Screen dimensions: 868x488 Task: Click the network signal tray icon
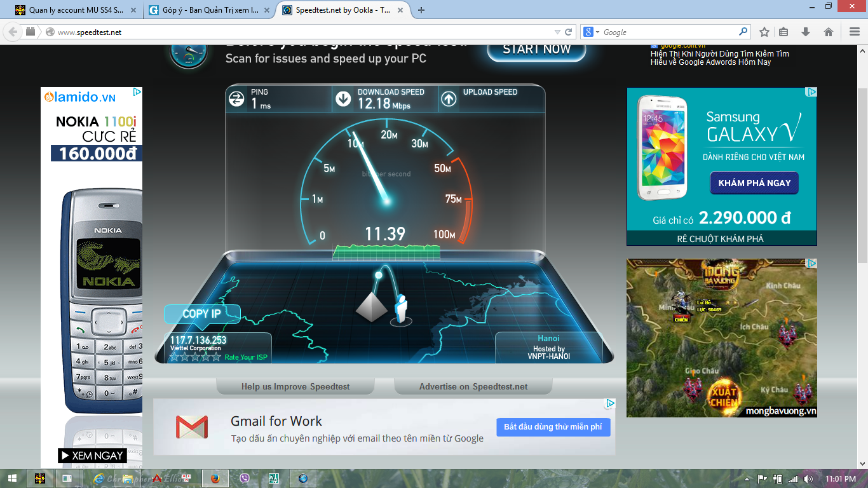[793, 478]
